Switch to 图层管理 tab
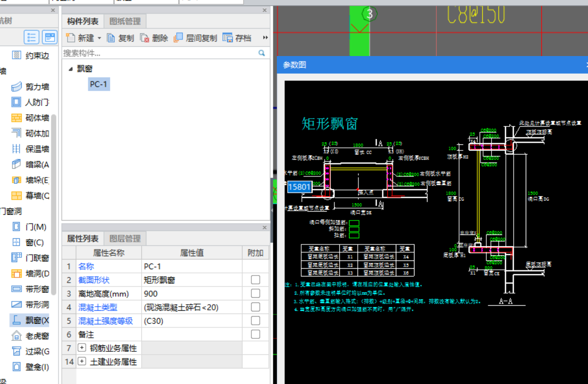 (125, 239)
